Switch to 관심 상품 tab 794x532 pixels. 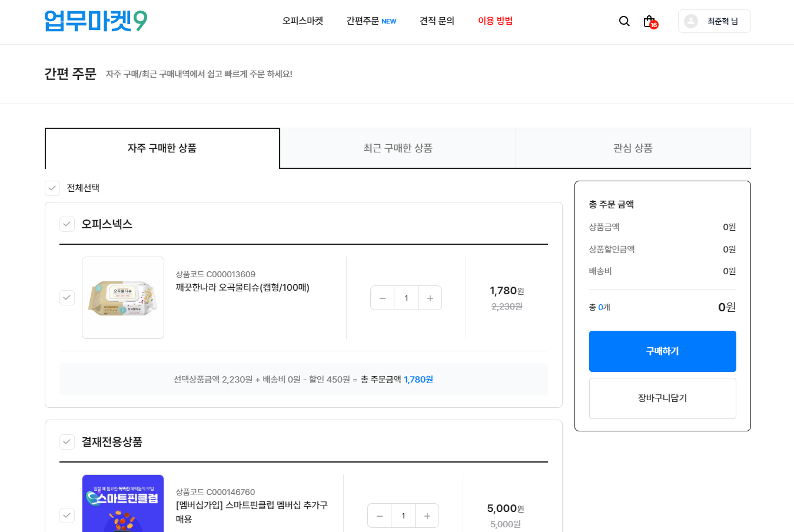point(633,148)
